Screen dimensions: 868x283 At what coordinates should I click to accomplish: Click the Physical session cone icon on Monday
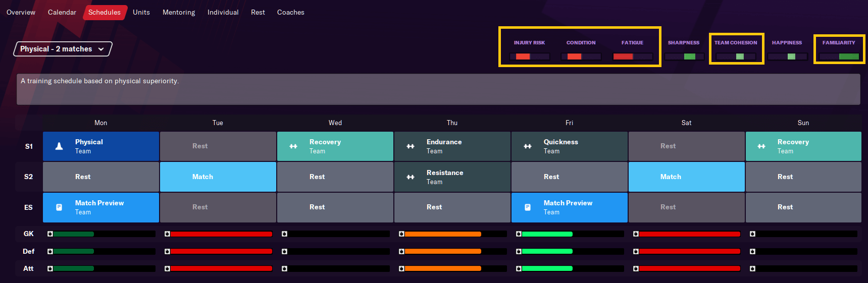[59, 146]
